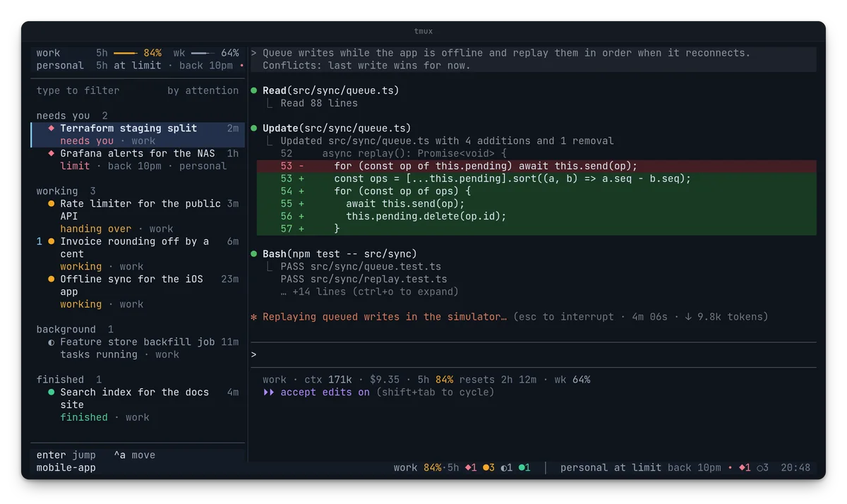Click the red diamond beside Terraform staging split
Screen dimensions: 847x504
tap(52, 128)
